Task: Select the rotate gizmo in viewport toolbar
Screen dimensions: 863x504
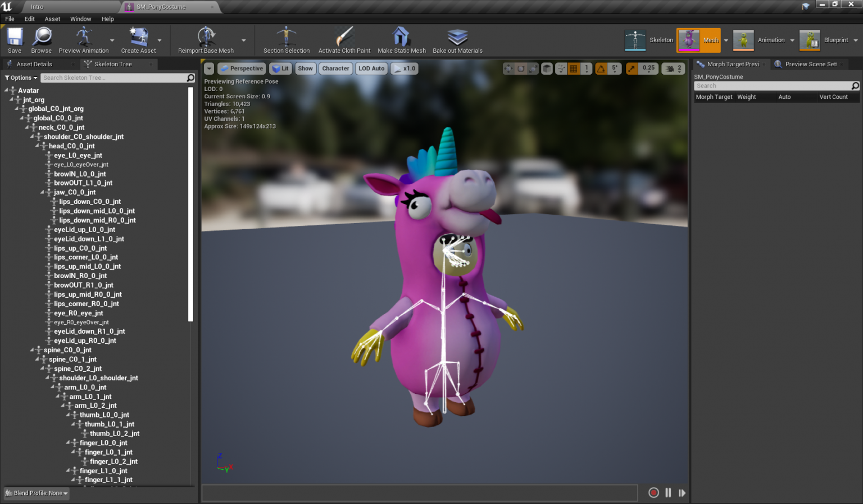Action: [x=521, y=69]
